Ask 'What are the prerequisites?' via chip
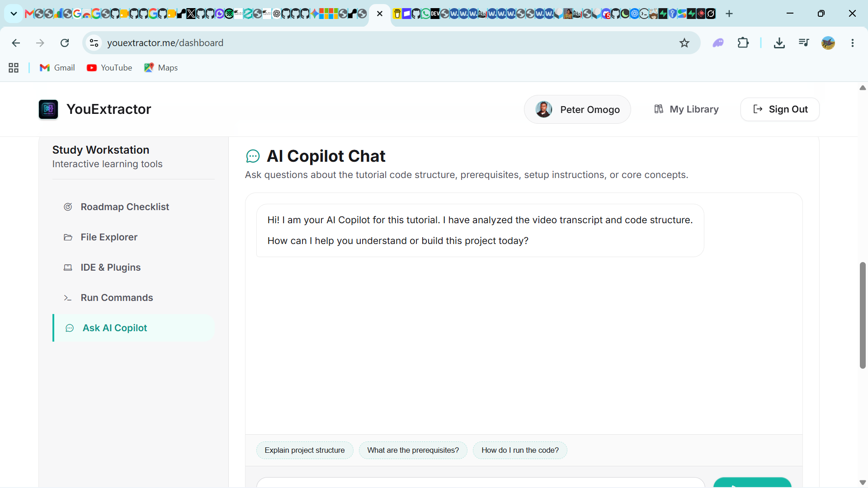This screenshot has height=488, width=868. click(413, 450)
